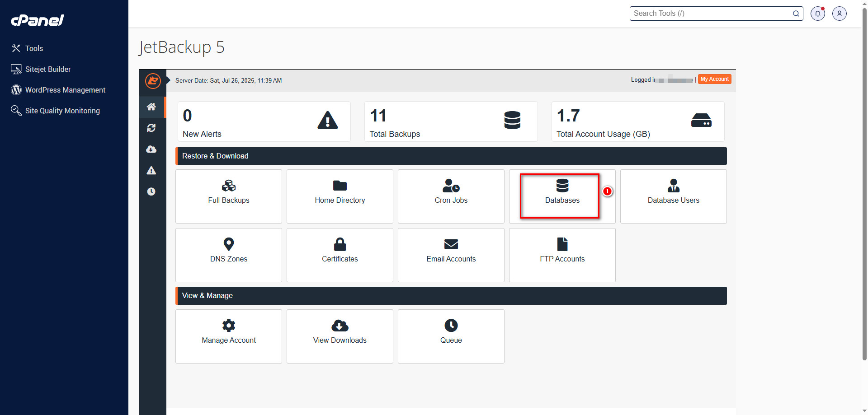Open Full Backups restore option
The image size is (868, 415).
[x=228, y=196]
